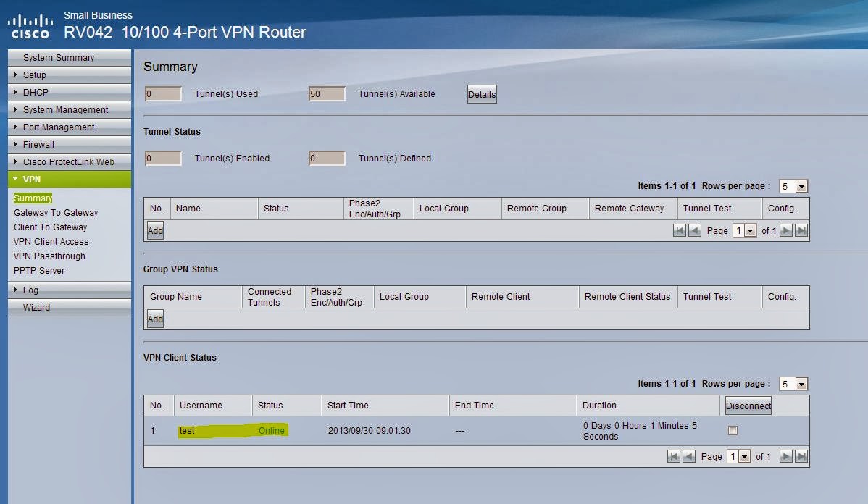The height and width of the screenshot is (504, 868).
Task: Click the Tunnel(s) Used field
Action: [x=163, y=94]
